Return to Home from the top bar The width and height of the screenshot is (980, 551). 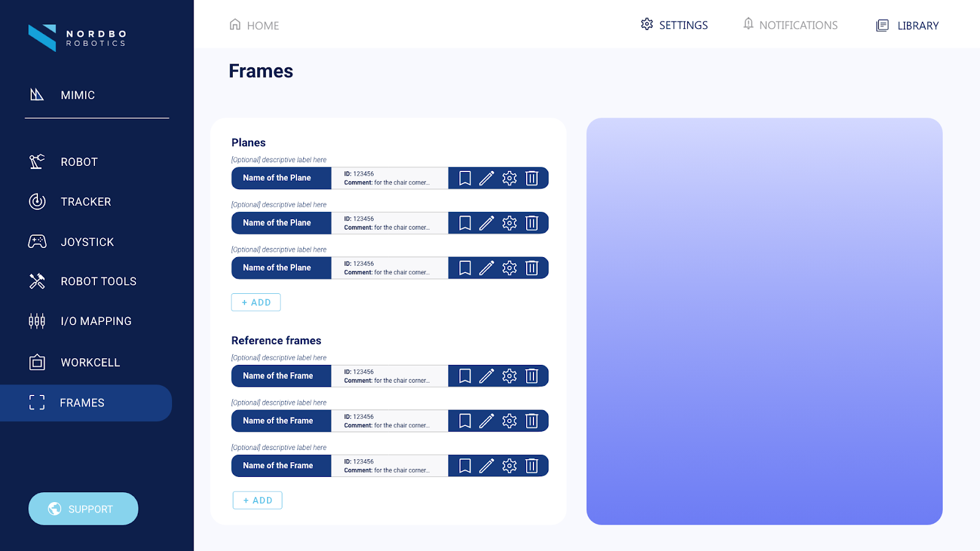[254, 25]
